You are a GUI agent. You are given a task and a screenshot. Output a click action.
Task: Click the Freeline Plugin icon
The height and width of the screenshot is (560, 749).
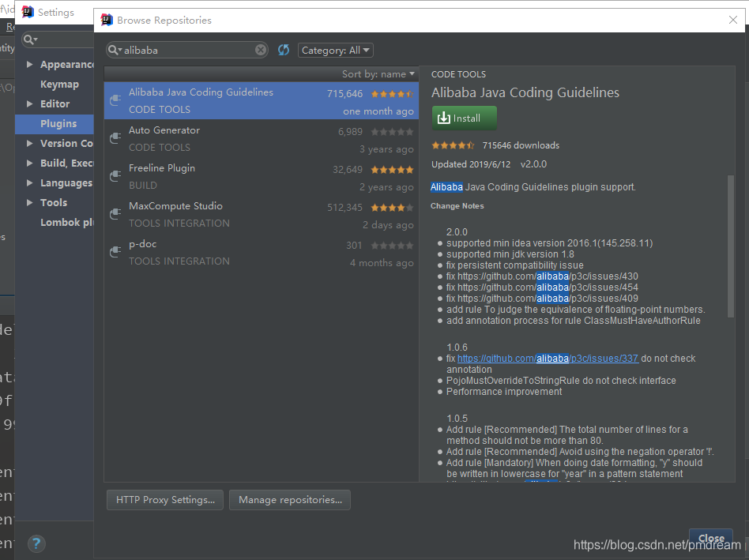click(115, 176)
